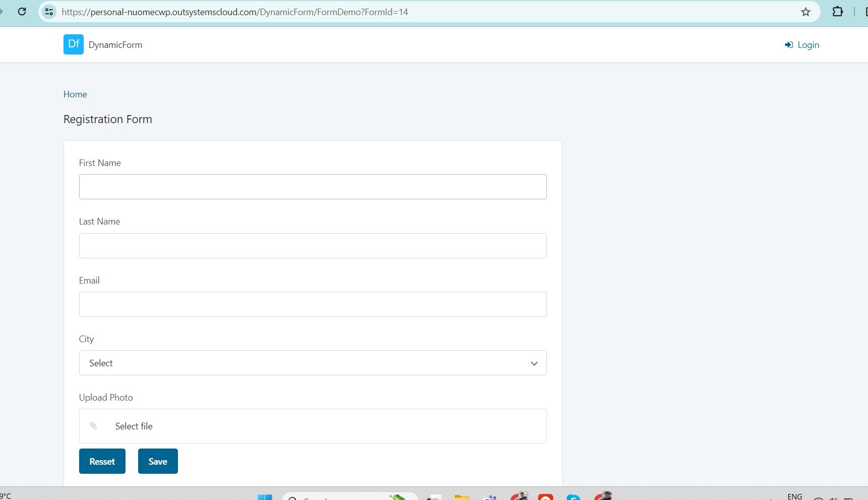Bookmark this page with the star icon

click(805, 12)
